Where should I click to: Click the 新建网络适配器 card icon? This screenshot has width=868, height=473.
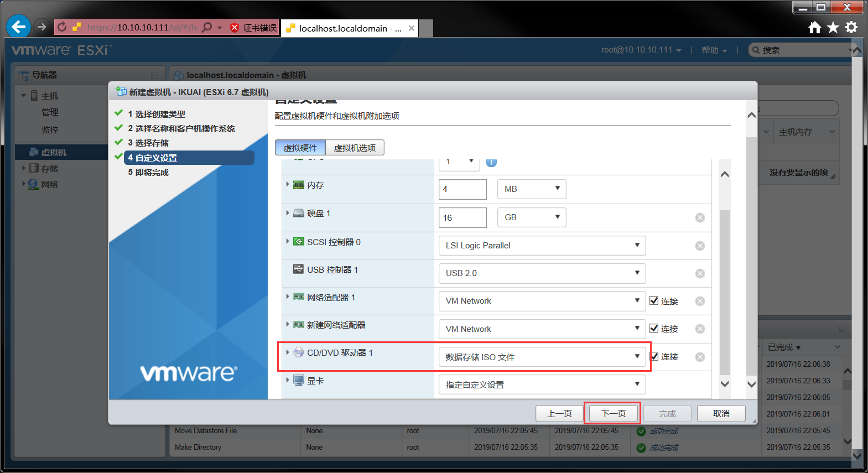click(299, 325)
